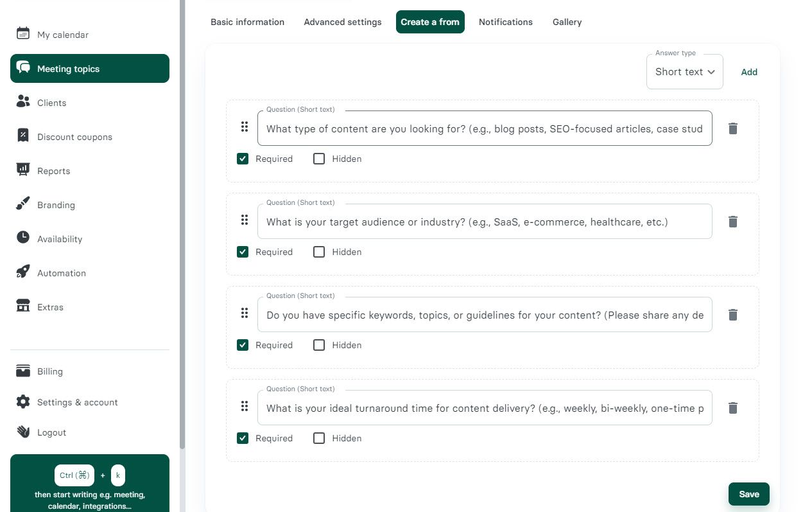Grab the drag handle of the first question
This screenshot has height=512, width=812.
coord(245,127)
